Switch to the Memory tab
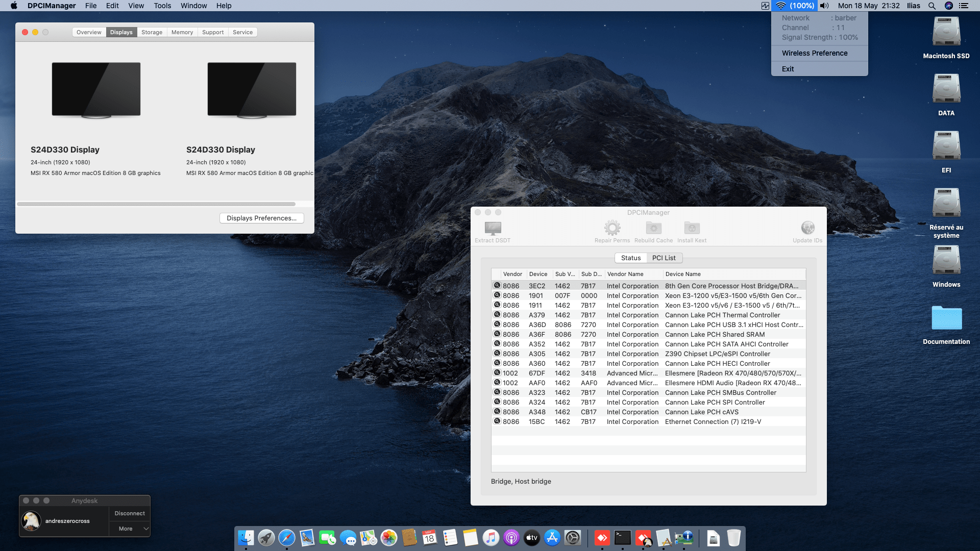This screenshot has width=980, height=551. 182,32
